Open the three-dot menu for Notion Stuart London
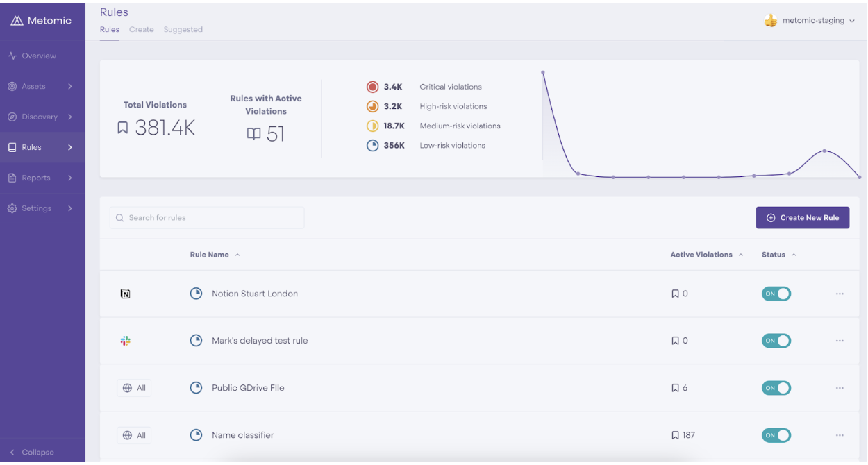The image size is (868, 465). pos(840,294)
